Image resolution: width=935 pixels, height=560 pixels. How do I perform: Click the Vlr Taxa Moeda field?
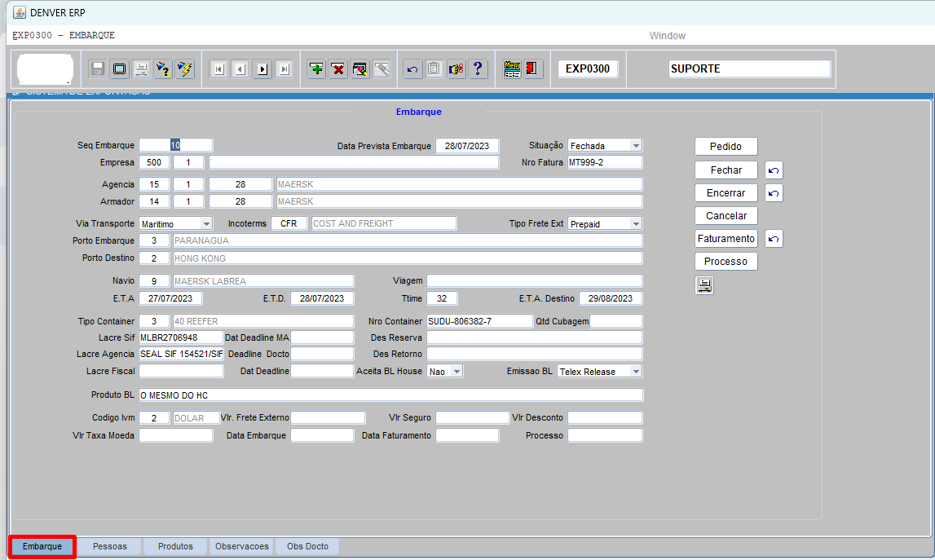[176, 435]
